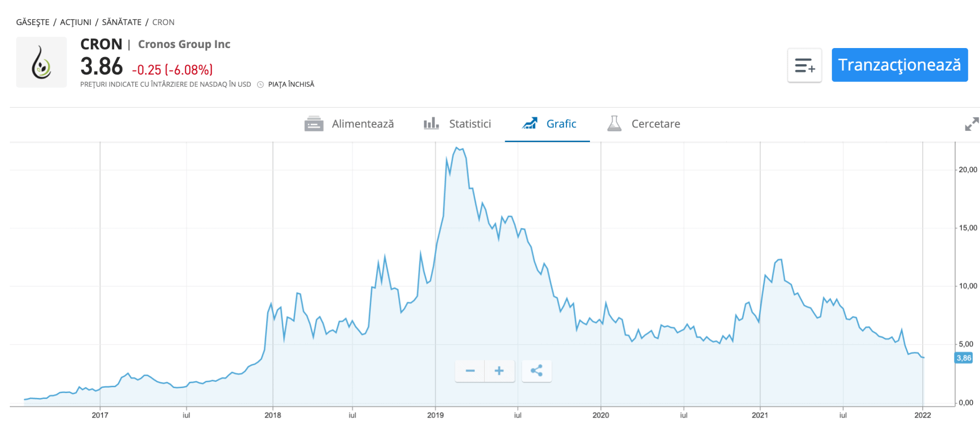Image resolution: width=980 pixels, height=424 pixels.
Task: Click the Cercetare flask icon
Action: 614,124
